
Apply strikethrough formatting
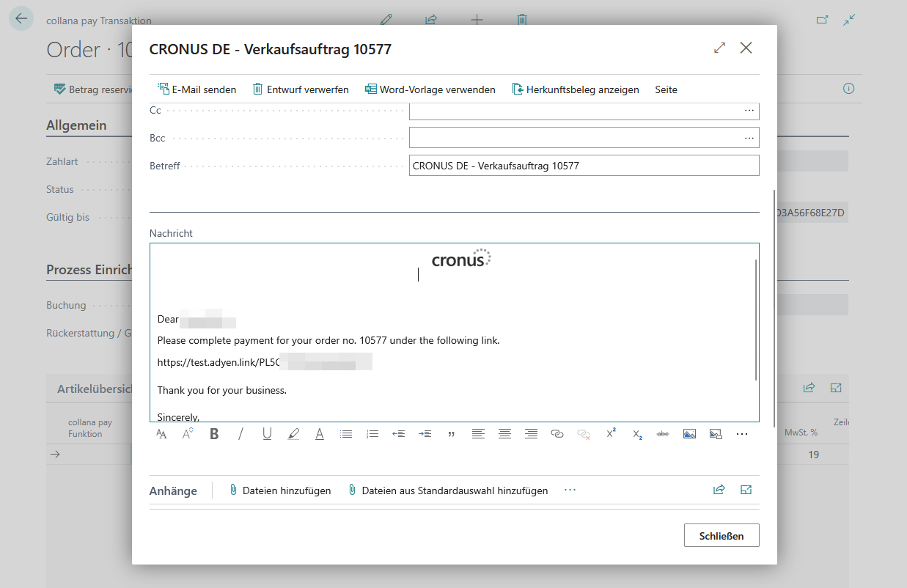663,434
